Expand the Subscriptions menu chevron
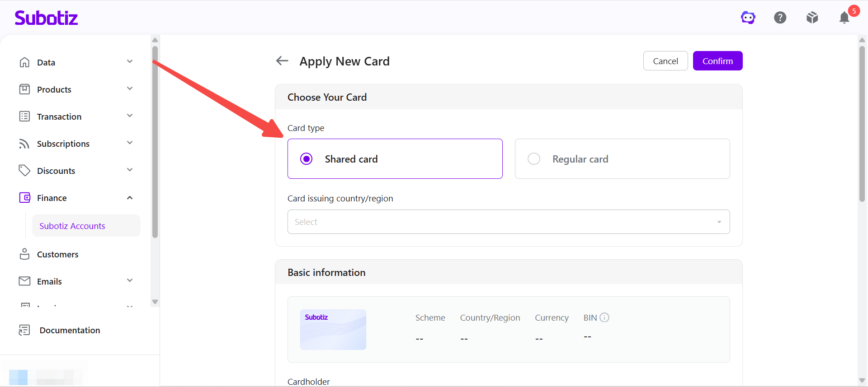Screen dimensions: 868x387 pyautogui.click(x=130, y=143)
